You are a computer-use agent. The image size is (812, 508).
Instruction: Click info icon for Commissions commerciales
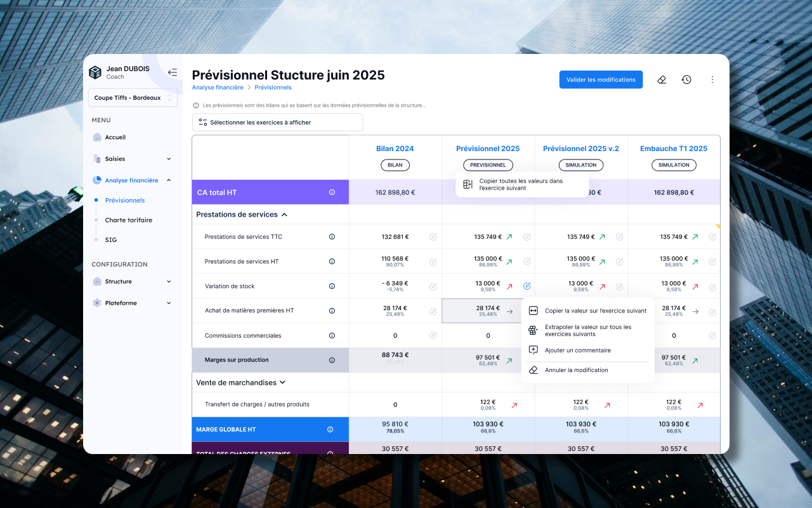332,335
